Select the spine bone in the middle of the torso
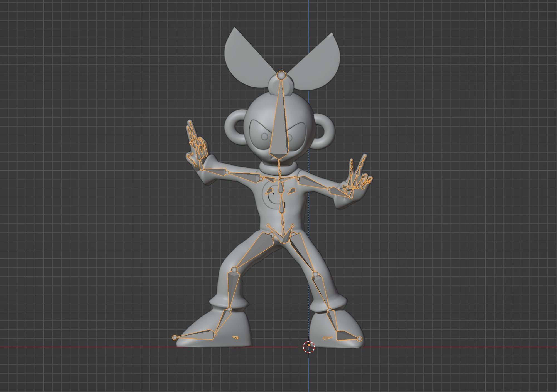The width and height of the screenshot is (557, 392). 282,204
